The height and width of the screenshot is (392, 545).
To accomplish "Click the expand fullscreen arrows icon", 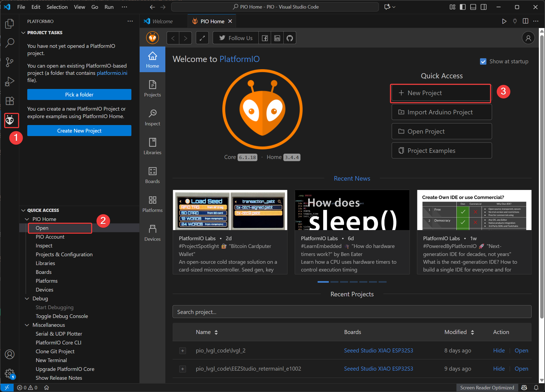I will (202, 38).
